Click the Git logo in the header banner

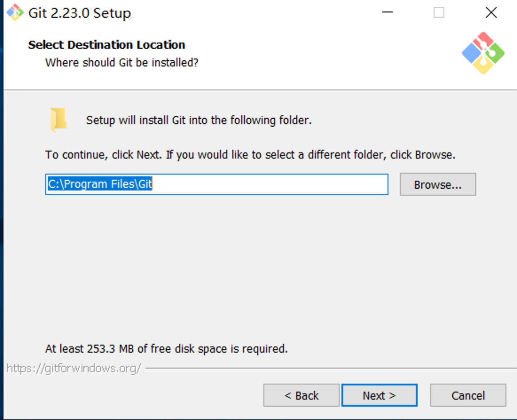tap(483, 53)
